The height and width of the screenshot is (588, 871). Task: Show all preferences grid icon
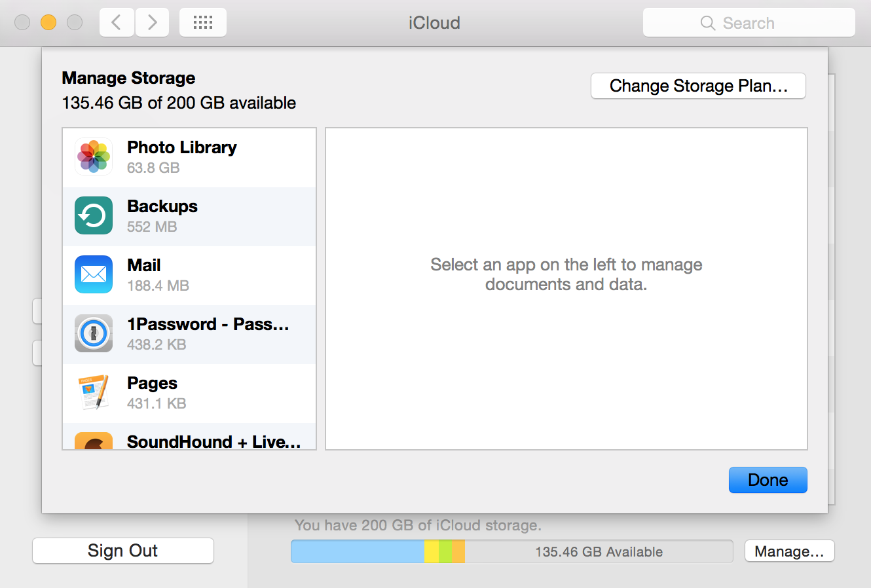(x=203, y=22)
